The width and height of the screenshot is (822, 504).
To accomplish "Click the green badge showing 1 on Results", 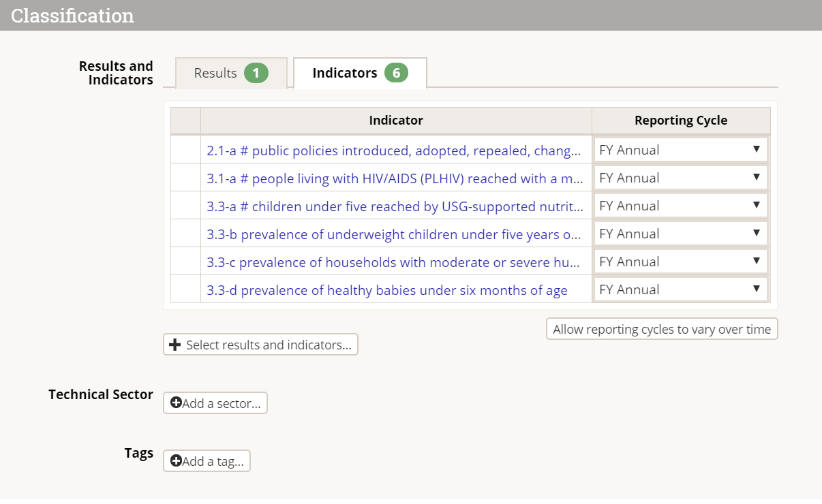I will [x=256, y=73].
